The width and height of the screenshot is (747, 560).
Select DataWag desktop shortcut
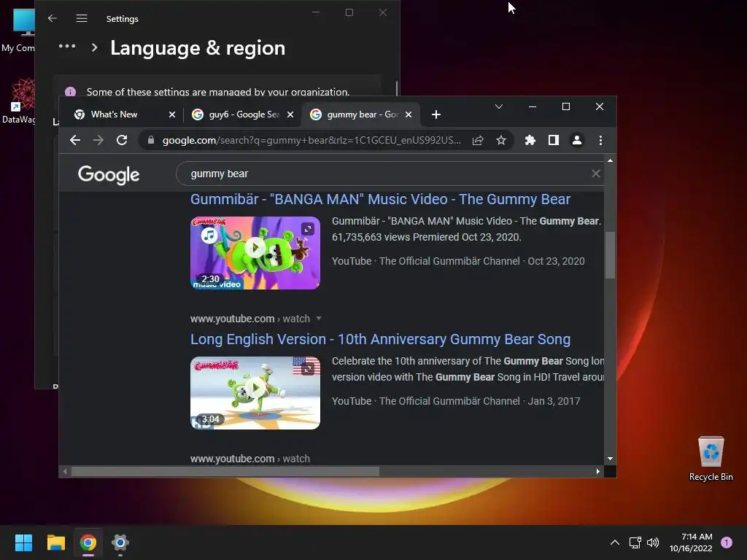pyautogui.click(x=18, y=101)
